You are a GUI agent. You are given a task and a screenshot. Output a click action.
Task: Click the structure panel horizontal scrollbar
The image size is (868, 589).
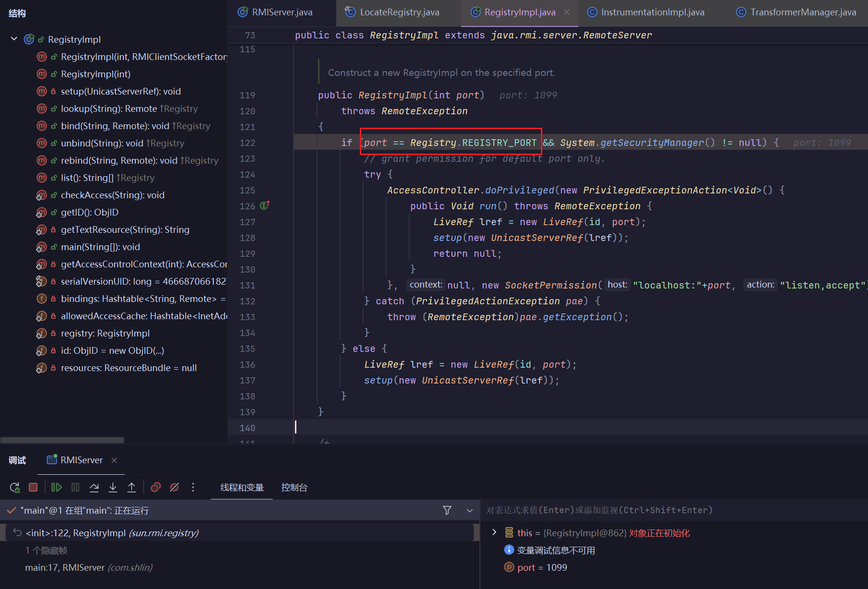coord(62,440)
